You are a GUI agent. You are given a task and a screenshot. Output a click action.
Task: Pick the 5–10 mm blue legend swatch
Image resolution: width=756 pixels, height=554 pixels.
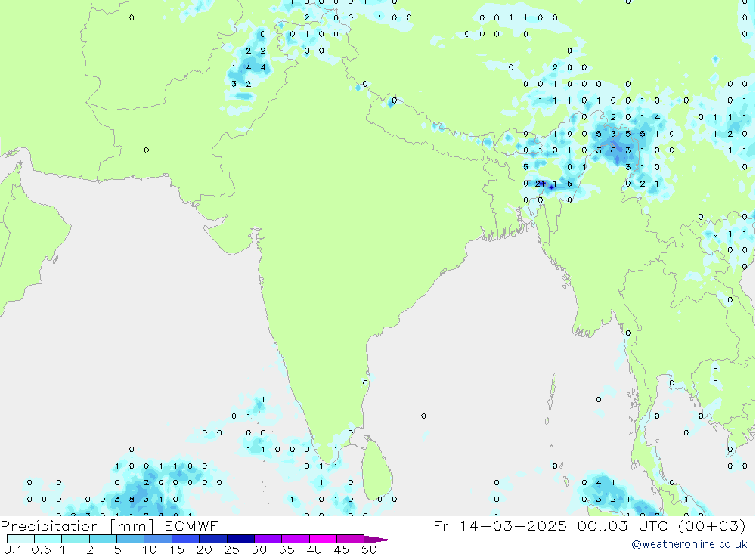[130, 539]
